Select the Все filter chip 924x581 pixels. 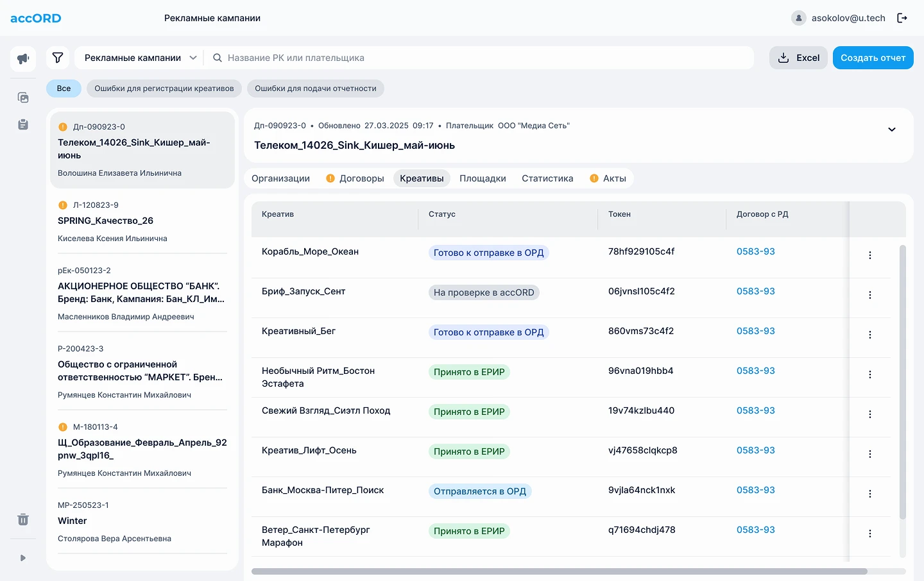coord(64,88)
